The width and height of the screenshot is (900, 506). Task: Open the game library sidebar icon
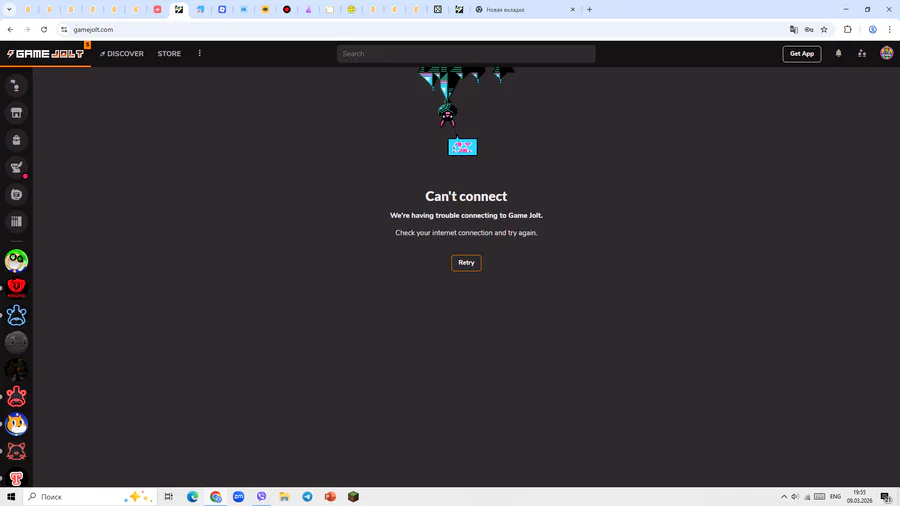(16, 221)
